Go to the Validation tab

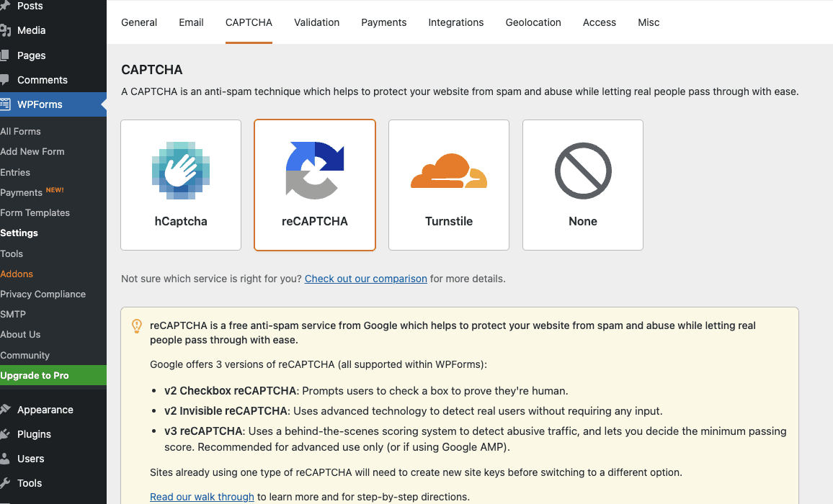[x=316, y=22]
